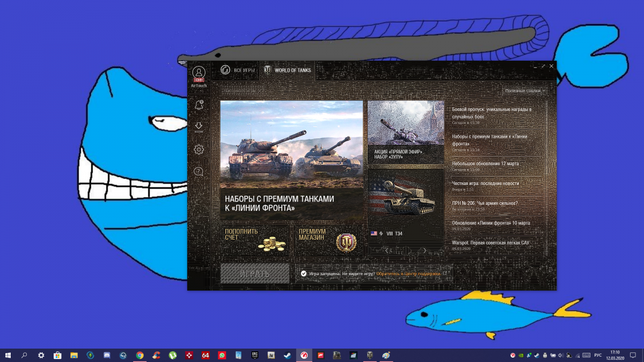644x362 pixels.
Task: Open news Боевой пропуск: уникальные награды
Action: pyautogui.click(x=493, y=113)
